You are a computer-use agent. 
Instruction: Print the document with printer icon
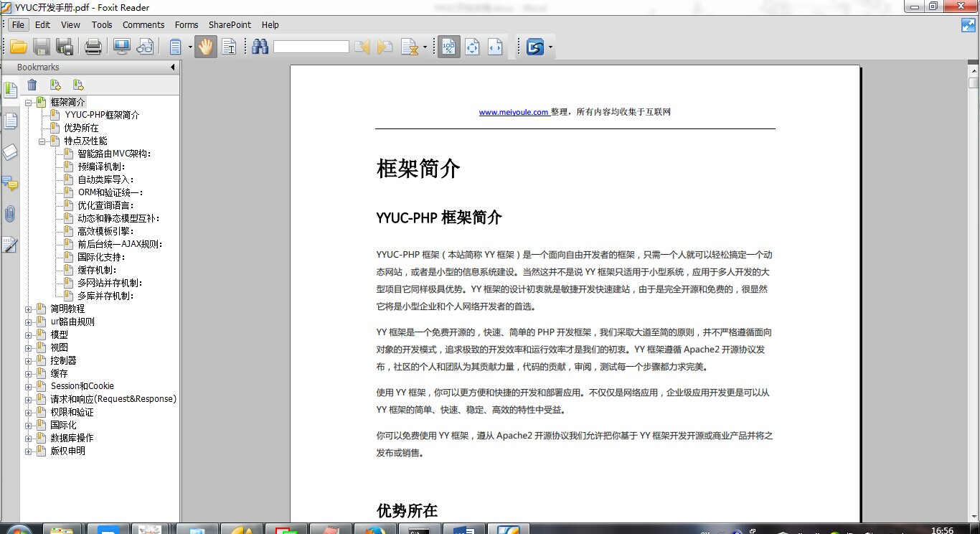(x=93, y=47)
